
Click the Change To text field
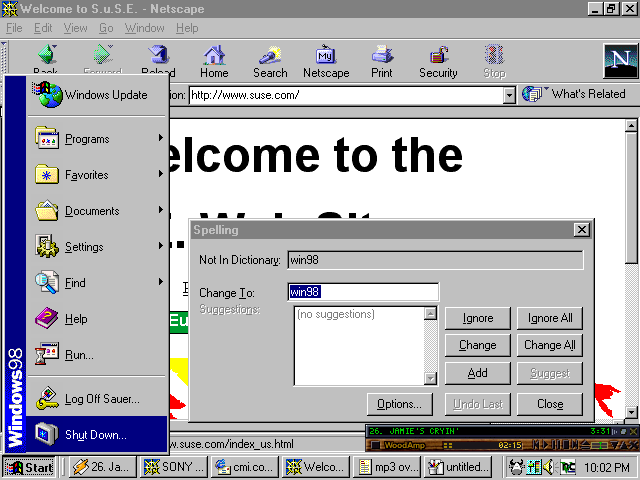[x=363, y=292]
